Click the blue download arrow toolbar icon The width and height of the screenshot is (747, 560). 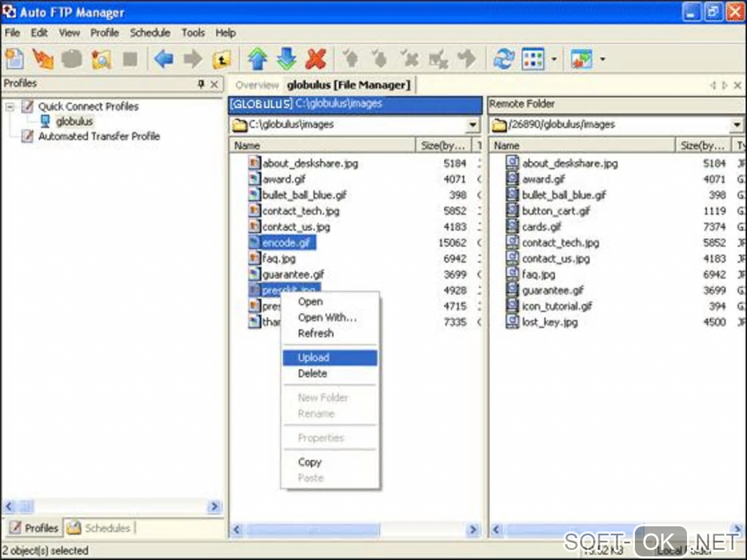pyautogui.click(x=286, y=59)
